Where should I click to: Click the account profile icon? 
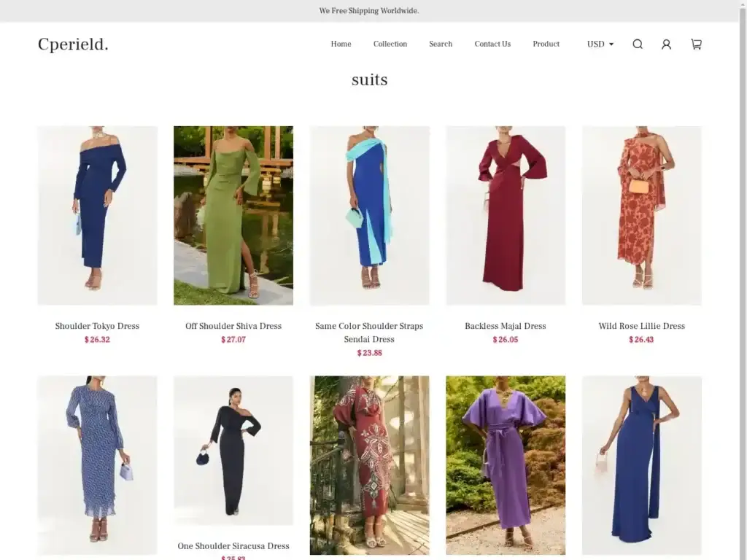pyautogui.click(x=666, y=44)
